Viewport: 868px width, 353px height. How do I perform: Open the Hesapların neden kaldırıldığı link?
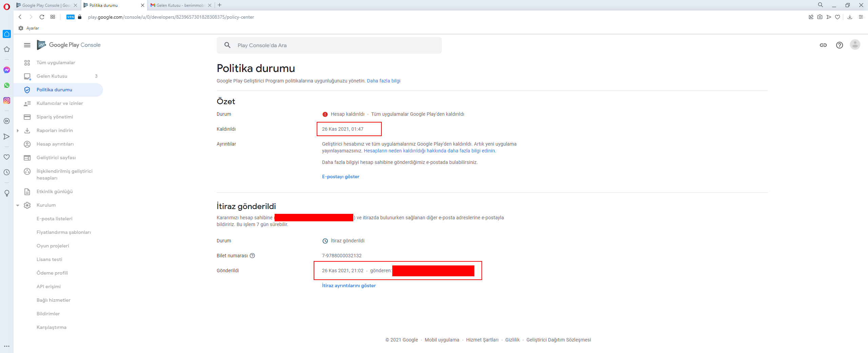coord(430,151)
